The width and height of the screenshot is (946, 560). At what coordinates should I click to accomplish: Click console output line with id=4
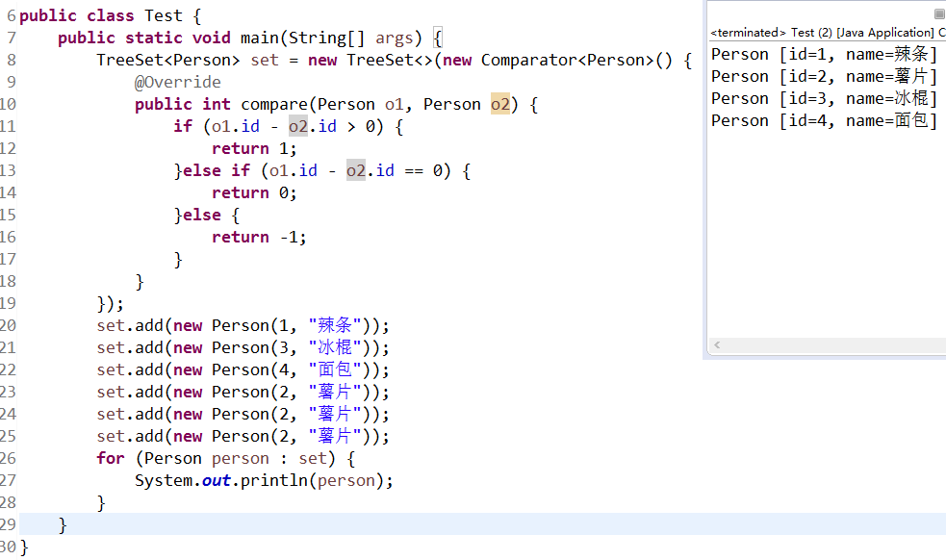823,120
